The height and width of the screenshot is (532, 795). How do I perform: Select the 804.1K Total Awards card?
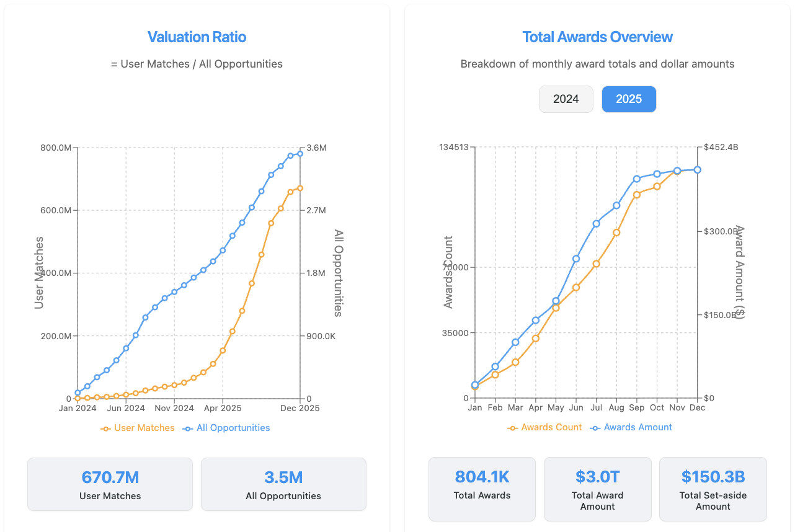[482, 489]
